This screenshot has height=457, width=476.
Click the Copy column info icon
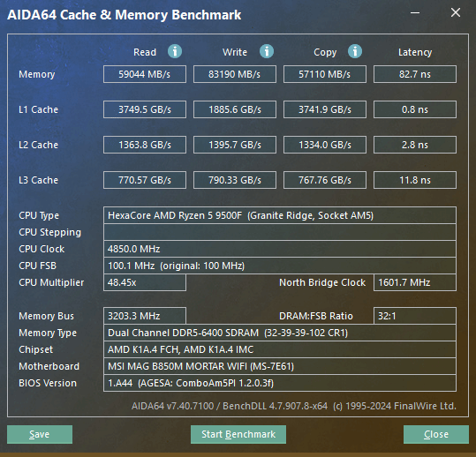(x=355, y=51)
